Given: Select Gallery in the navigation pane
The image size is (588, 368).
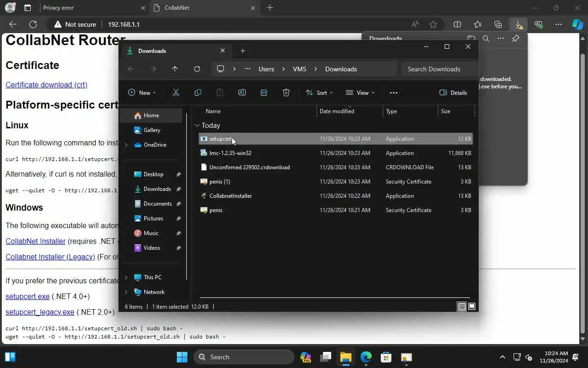Looking at the screenshot, I should 151,130.
